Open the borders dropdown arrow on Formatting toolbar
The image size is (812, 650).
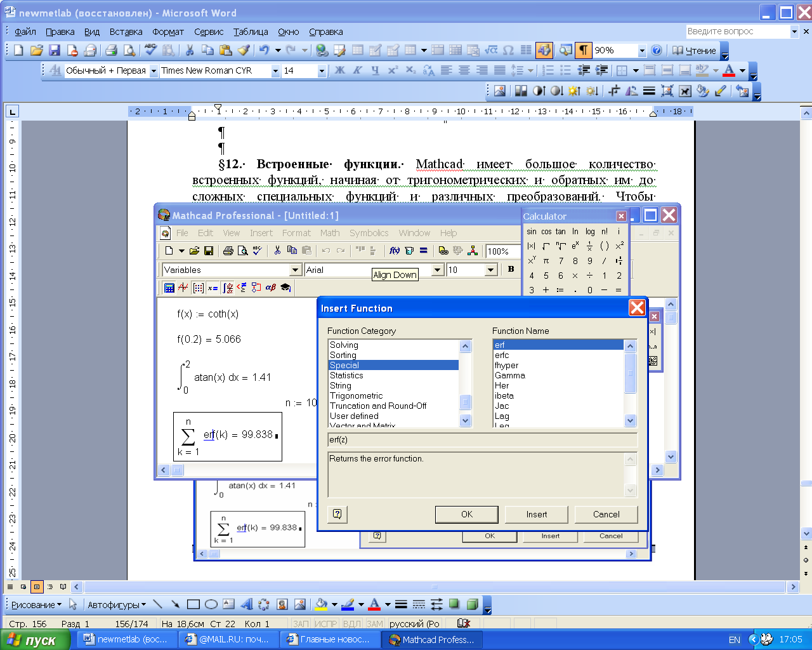click(636, 70)
